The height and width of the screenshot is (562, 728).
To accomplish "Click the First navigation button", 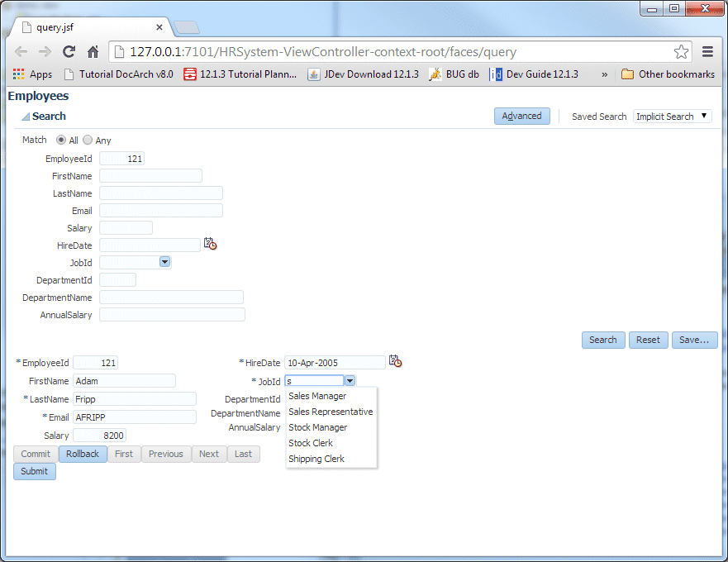I will (x=124, y=454).
